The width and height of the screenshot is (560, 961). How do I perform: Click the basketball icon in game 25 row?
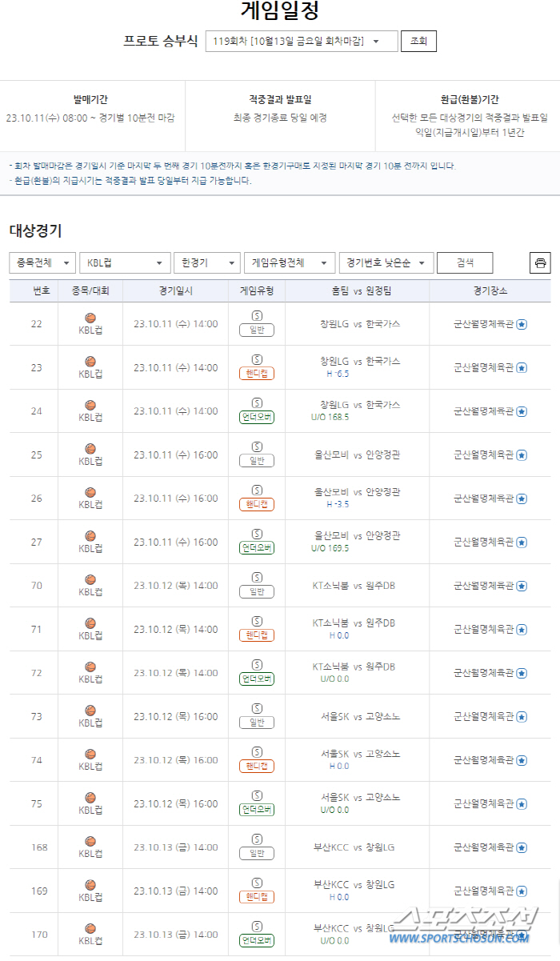coord(90,449)
